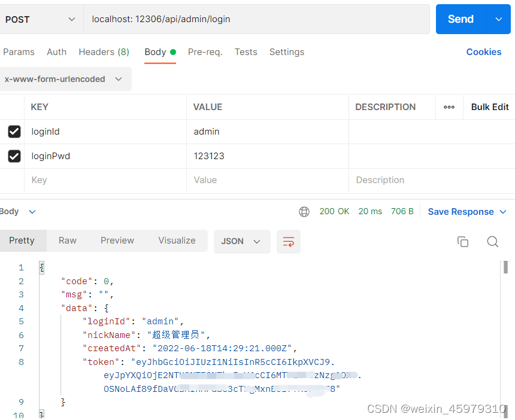Screen dimensions: 515x420
Task: Click the admin value cell
Action: pyautogui.click(x=267, y=132)
